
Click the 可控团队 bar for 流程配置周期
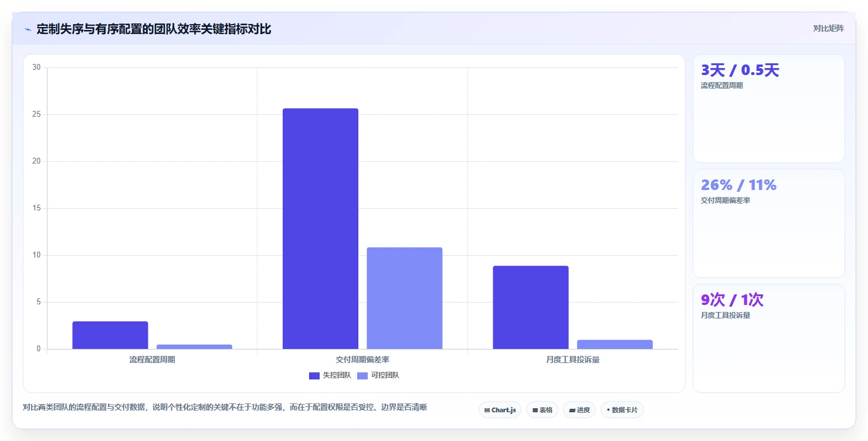(x=194, y=347)
